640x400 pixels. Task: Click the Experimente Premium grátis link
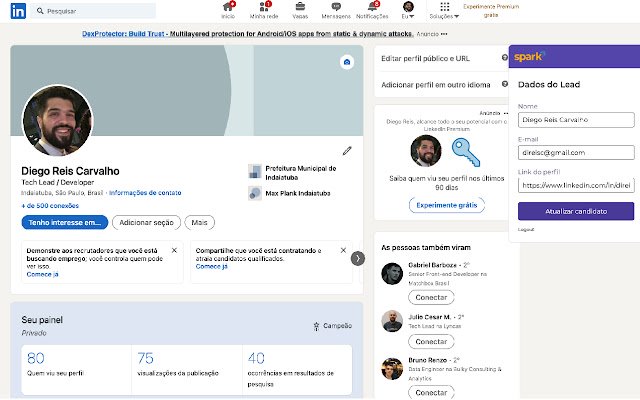491,11
